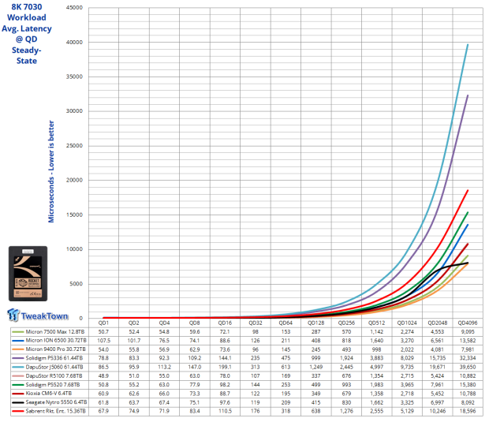
Task: Click the 10,882 value in DapuStor R5100 row
Action: [468, 375]
